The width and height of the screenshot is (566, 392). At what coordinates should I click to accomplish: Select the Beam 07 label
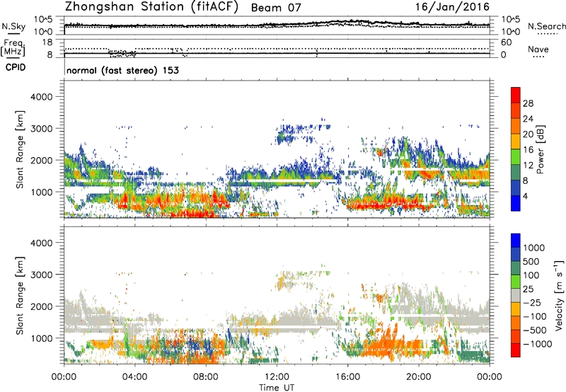tap(276, 8)
